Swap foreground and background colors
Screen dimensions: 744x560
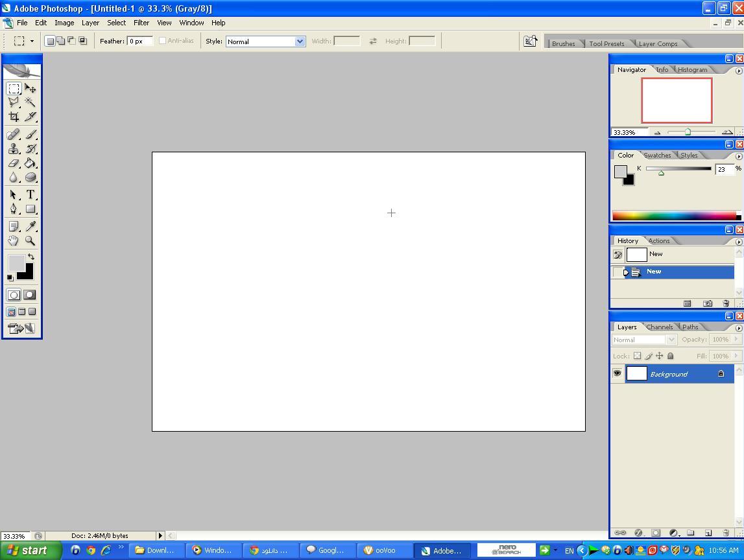click(x=30, y=257)
